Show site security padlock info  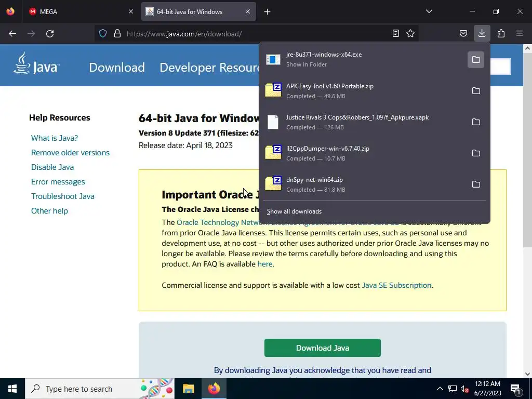(x=117, y=34)
